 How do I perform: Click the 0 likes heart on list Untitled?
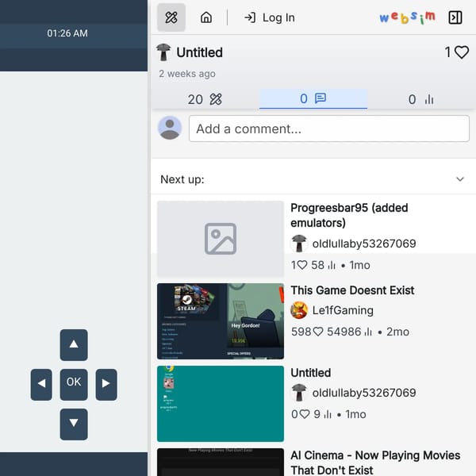point(305,414)
